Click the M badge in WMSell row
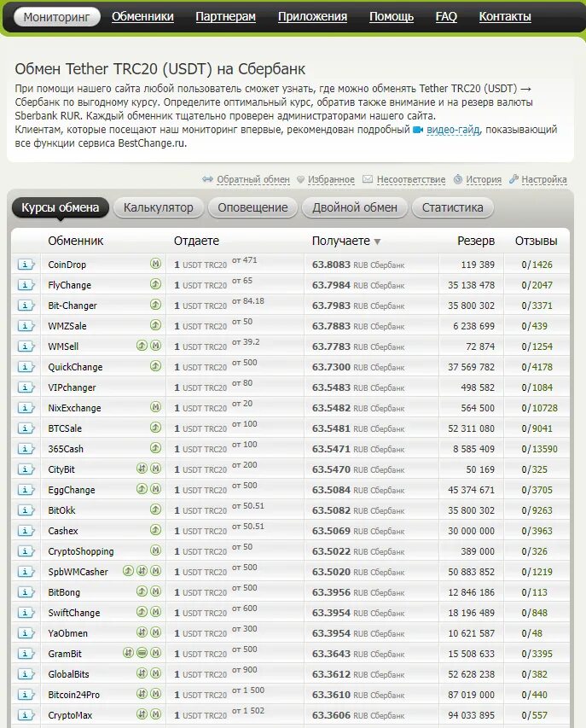The width and height of the screenshot is (586, 728). pyautogui.click(x=156, y=346)
